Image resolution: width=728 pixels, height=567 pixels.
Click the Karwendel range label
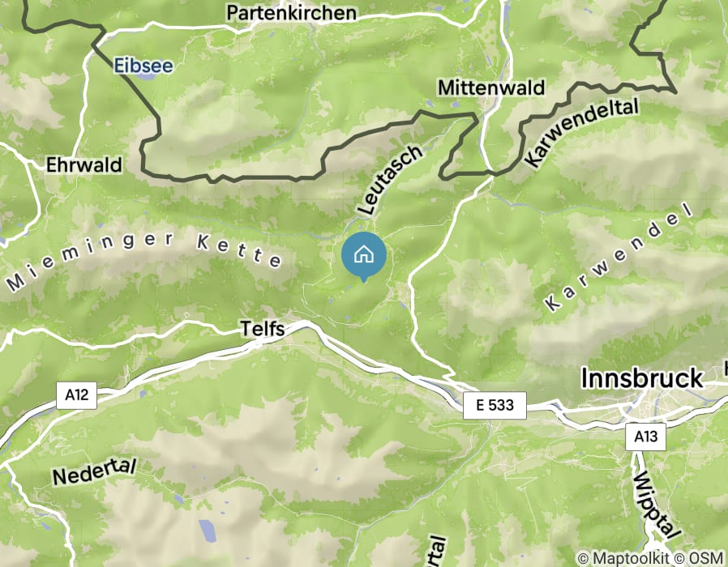coord(618,258)
